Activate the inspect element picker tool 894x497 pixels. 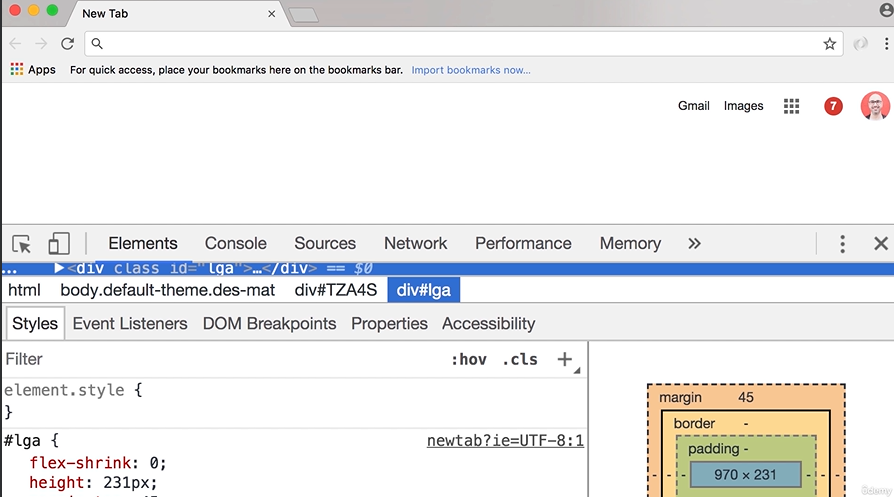point(21,244)
